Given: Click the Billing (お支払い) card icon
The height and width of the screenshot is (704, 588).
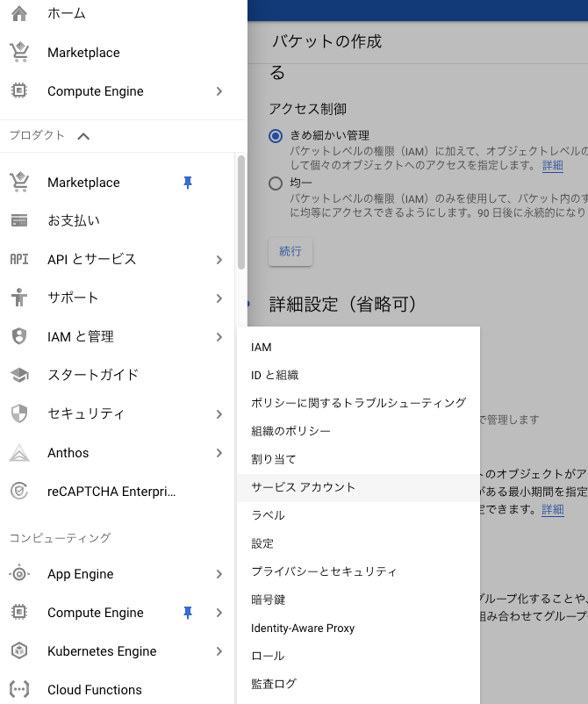Looking at the screenshot, I should pos(19,220).
